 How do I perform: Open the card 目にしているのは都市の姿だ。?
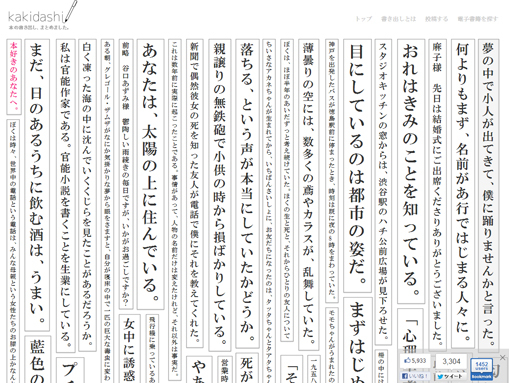(x=357, y=166)
